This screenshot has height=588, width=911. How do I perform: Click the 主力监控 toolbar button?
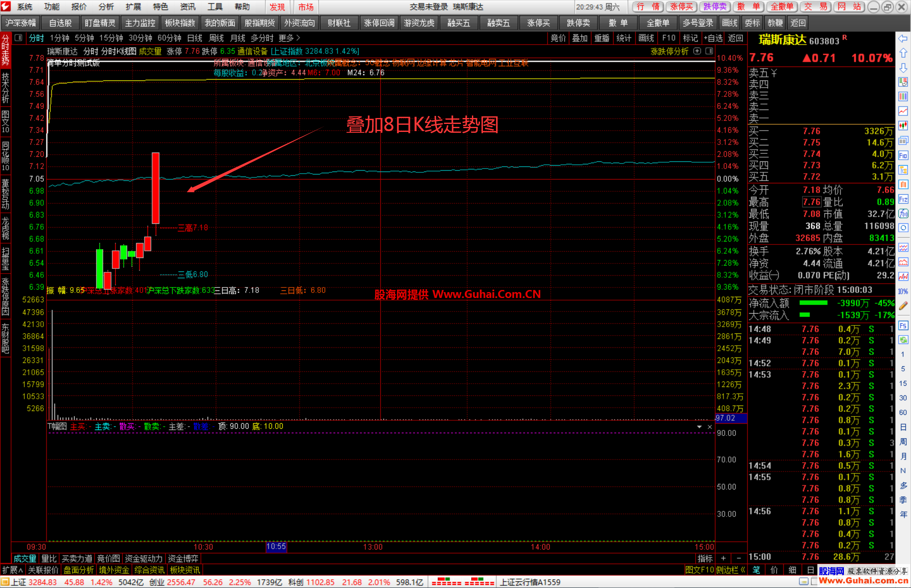140,23
